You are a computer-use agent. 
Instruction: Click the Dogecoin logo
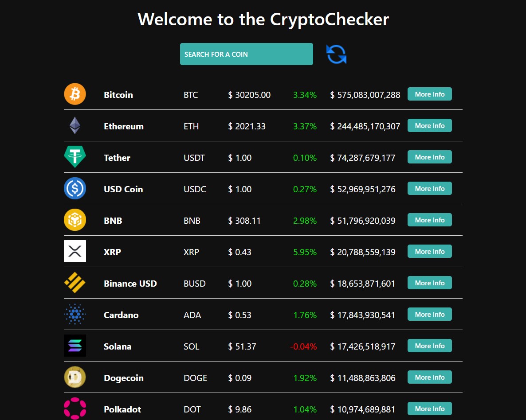75,377
